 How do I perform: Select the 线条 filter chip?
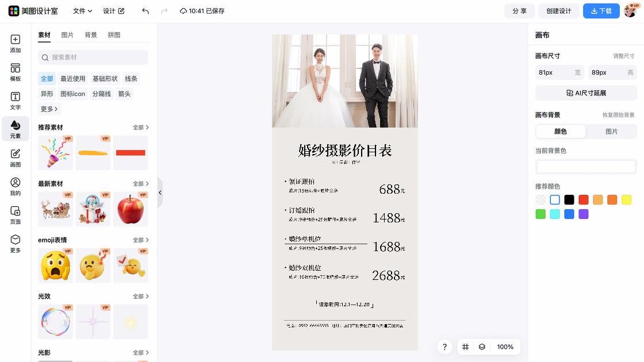[131, 78]
